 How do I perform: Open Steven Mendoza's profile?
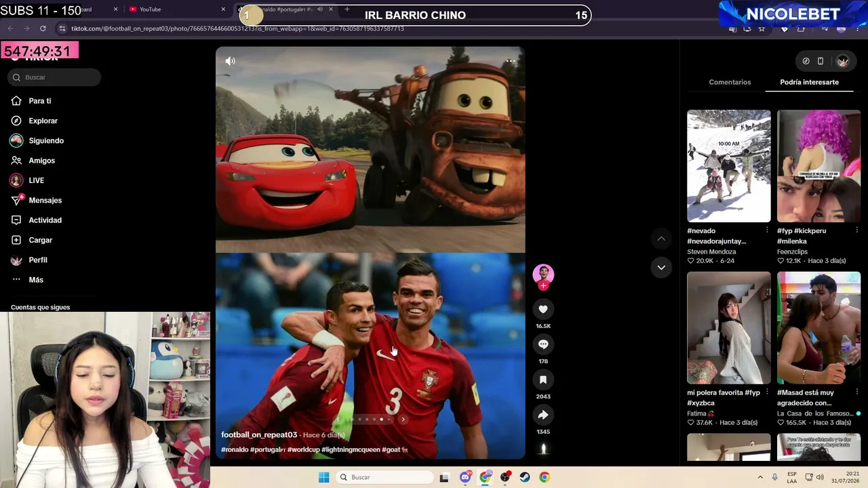[x=711, y=251]
